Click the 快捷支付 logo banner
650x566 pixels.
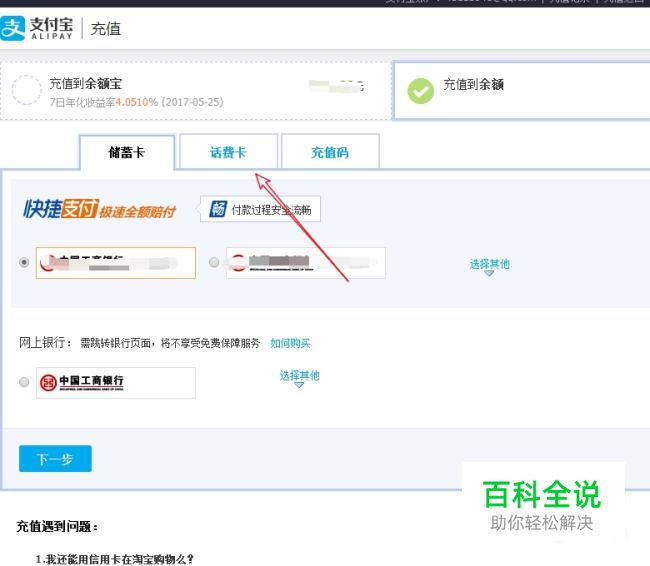99,209
